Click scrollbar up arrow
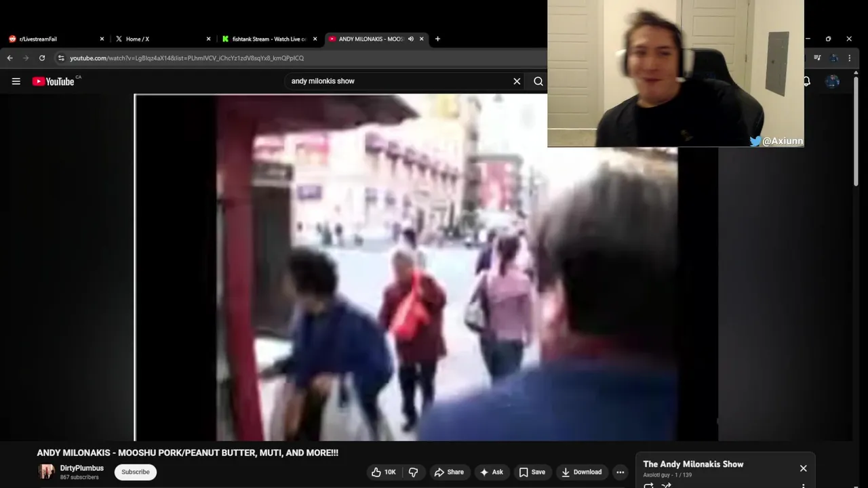 point(856,72)
